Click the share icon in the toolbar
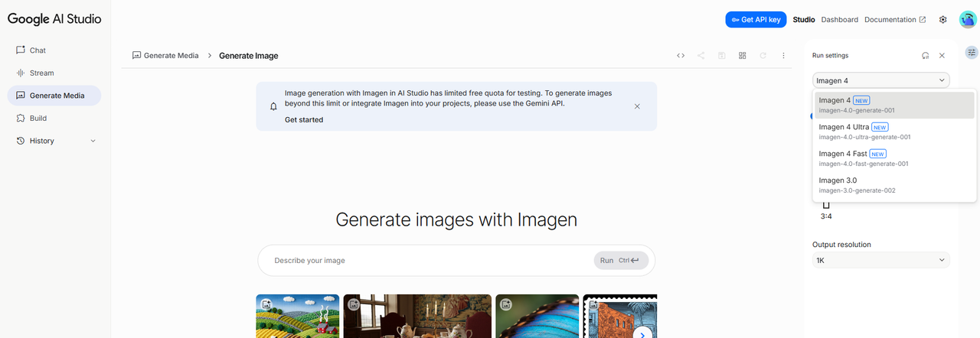The image size is (980, 338). (x=701, y=55)
